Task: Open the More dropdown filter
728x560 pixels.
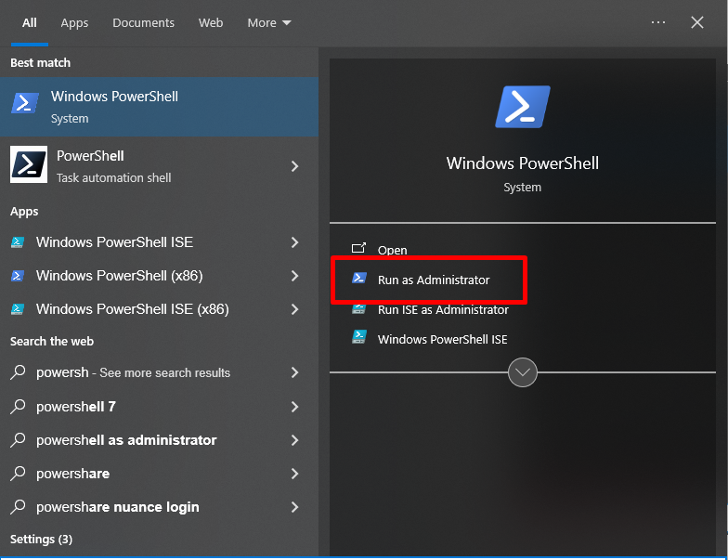Action: (x=269, y=22)
